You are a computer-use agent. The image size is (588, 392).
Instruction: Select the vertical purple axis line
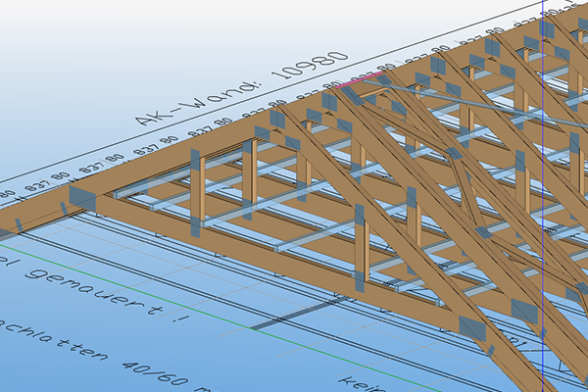coord(541,245)
